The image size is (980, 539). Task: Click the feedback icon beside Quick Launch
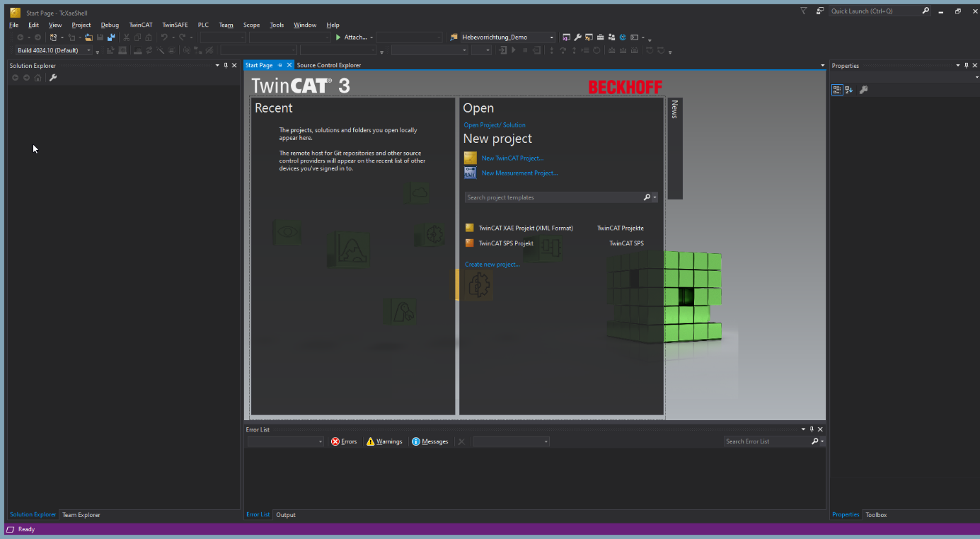tap(819, 11)
